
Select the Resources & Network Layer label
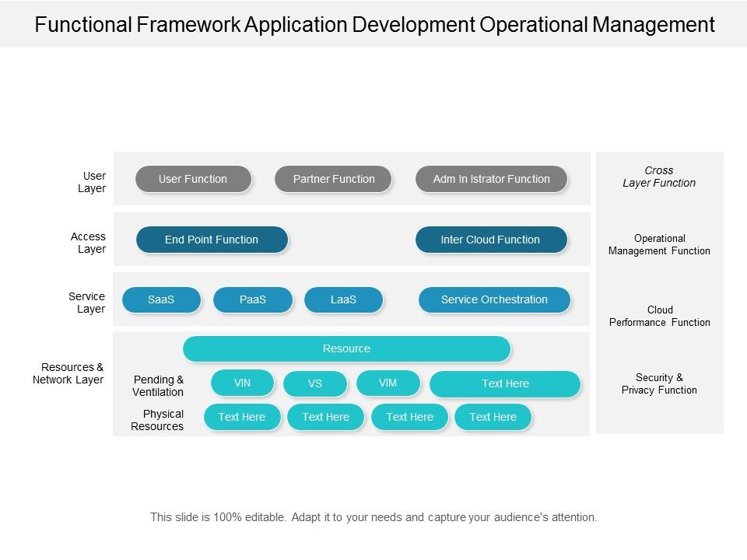click(68, 373)
